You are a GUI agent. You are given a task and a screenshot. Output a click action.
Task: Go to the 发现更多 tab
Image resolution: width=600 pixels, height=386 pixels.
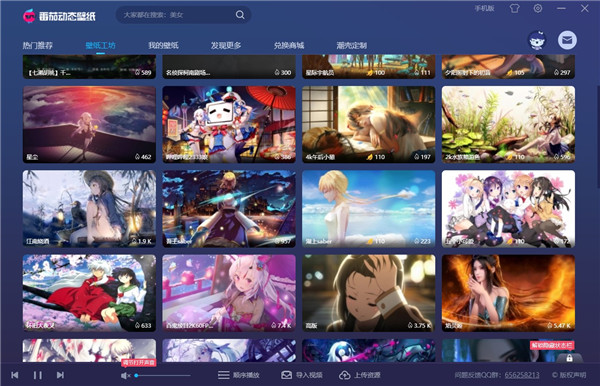[x=226, y=46]
